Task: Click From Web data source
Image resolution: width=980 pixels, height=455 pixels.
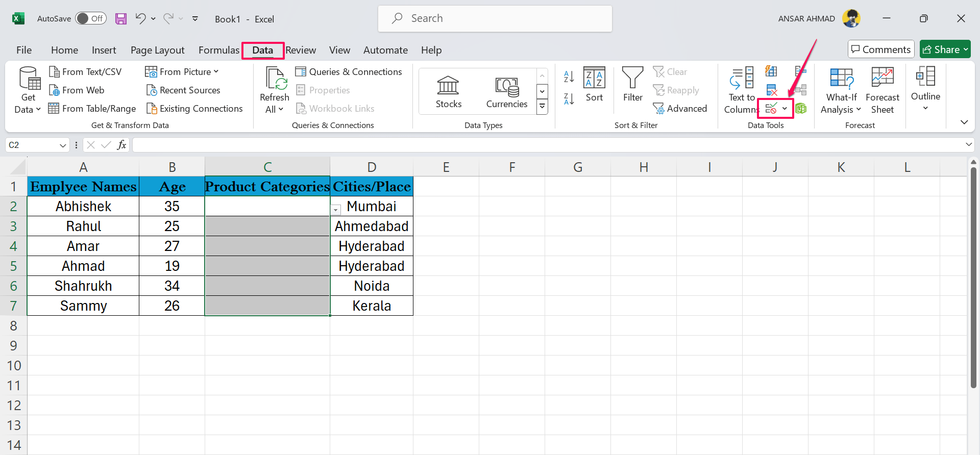Action: [x=77, y=90]
